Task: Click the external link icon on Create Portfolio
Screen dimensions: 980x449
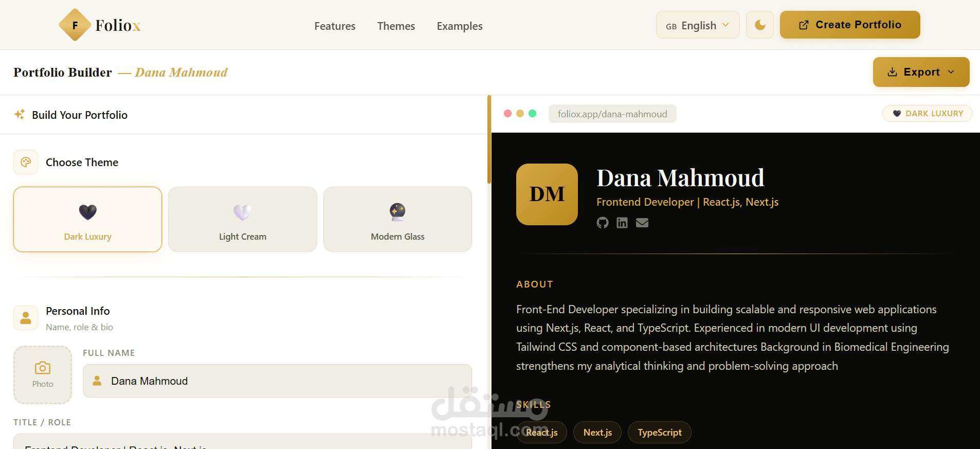Action: [804, 25]
